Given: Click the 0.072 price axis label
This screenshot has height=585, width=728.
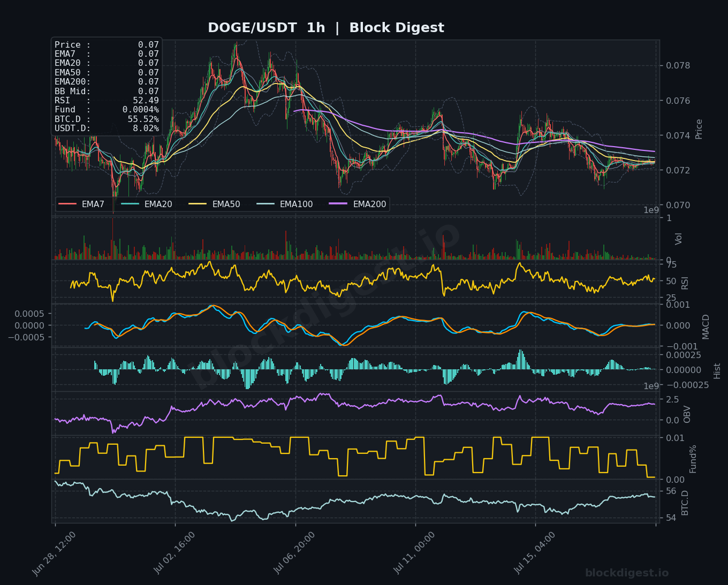Looking at the screenshot, I should point(678,170).
